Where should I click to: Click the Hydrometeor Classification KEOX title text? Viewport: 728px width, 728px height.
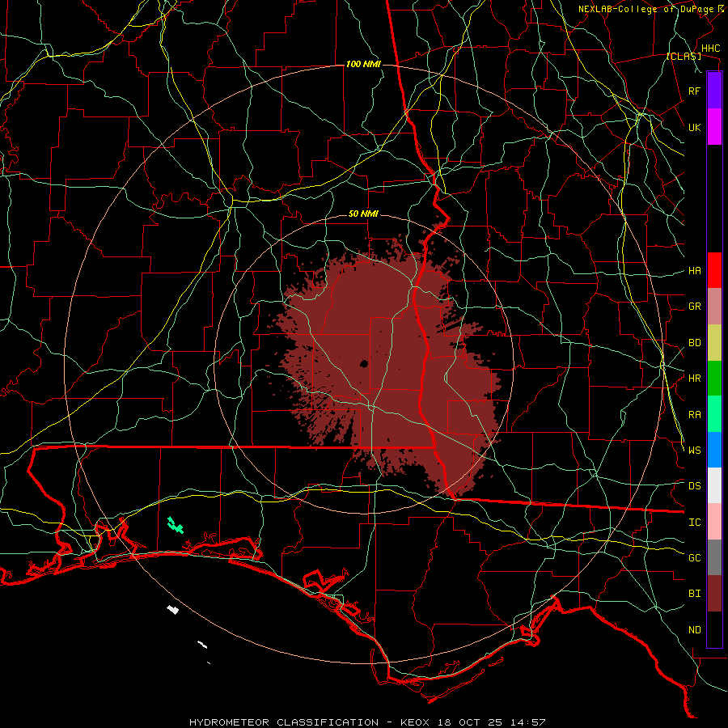pyautogui.click(x=367, y=722)
